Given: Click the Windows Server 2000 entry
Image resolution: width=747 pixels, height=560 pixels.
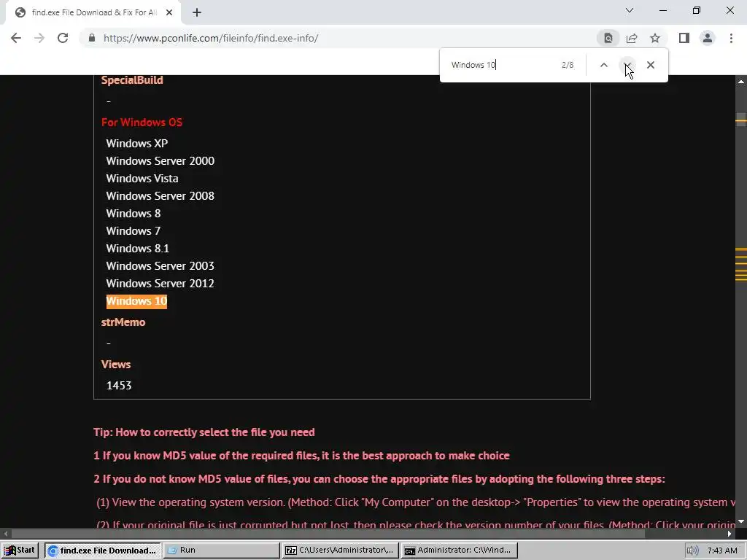Looking at the screenshot, I should click(160, 161).
